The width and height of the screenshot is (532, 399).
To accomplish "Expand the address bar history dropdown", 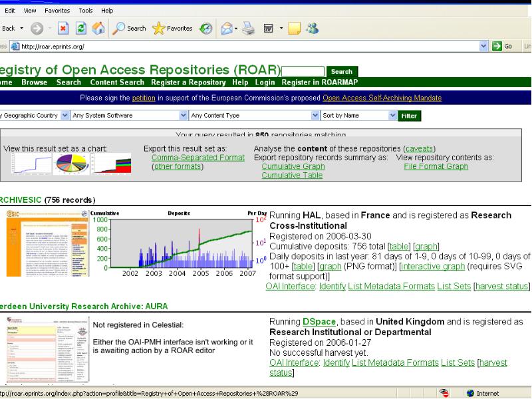I will (x=483, y=46).
